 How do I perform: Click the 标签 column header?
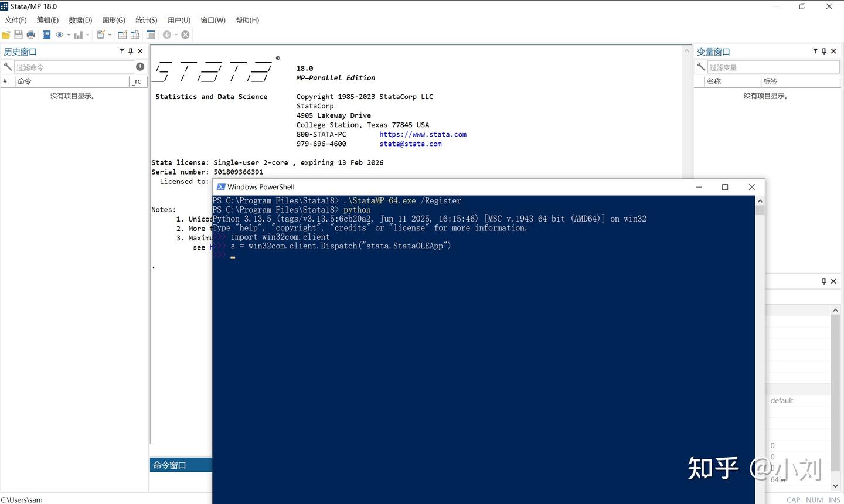pyautogui.click(x=801, y=81)
